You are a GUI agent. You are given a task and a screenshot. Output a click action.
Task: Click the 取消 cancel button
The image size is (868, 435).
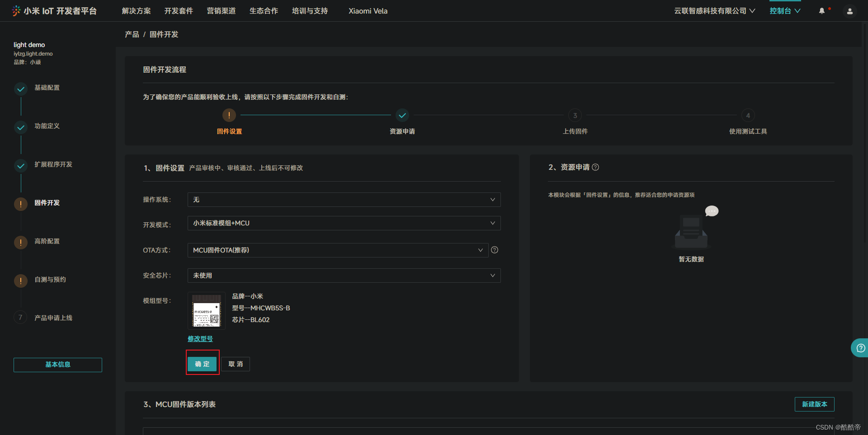point(236,364)
